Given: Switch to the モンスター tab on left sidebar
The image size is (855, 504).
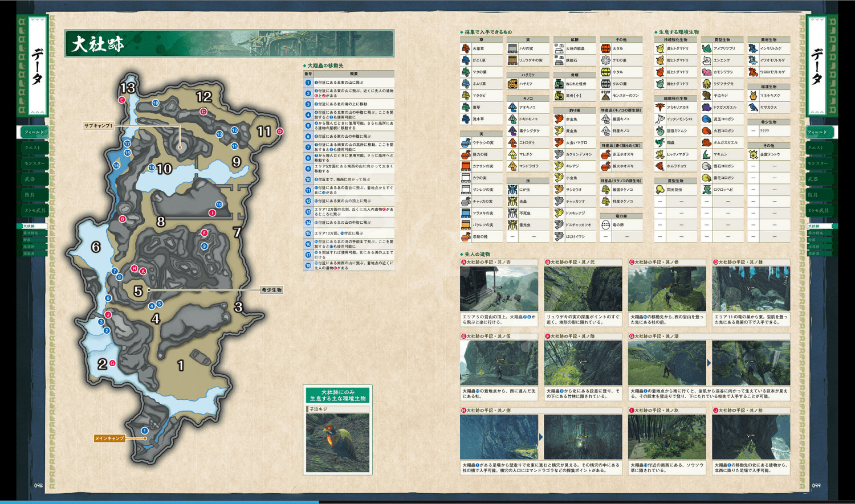Looking at the screenshot, I should click(34, 163).
